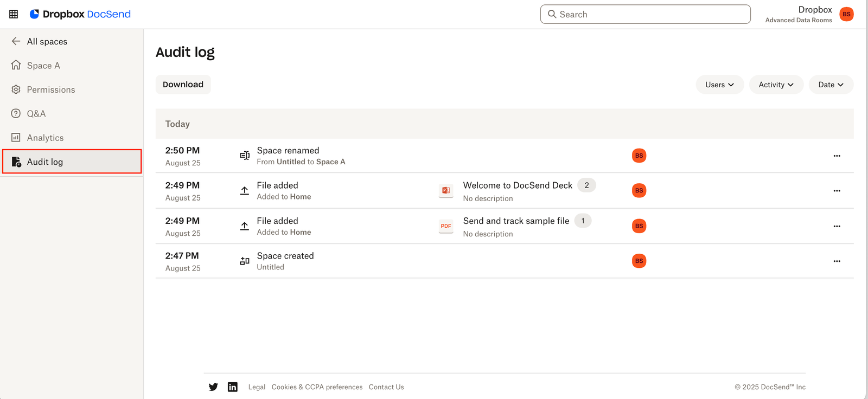This screenshot has width=868, height=399.
Task: Open more options for Space created entry
Action: 837,261
